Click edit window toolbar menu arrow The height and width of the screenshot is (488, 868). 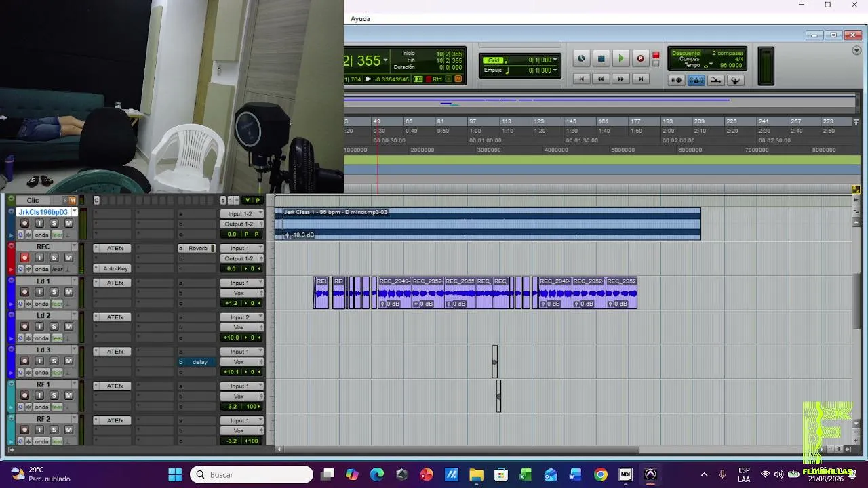[856, 51]
